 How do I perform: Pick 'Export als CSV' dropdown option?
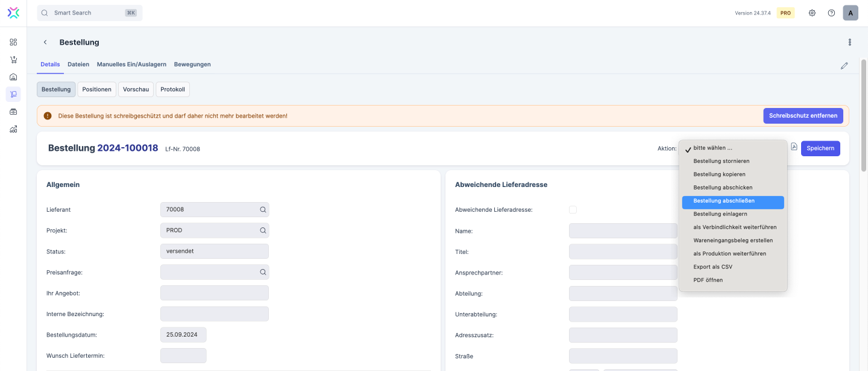click(712, 267)
